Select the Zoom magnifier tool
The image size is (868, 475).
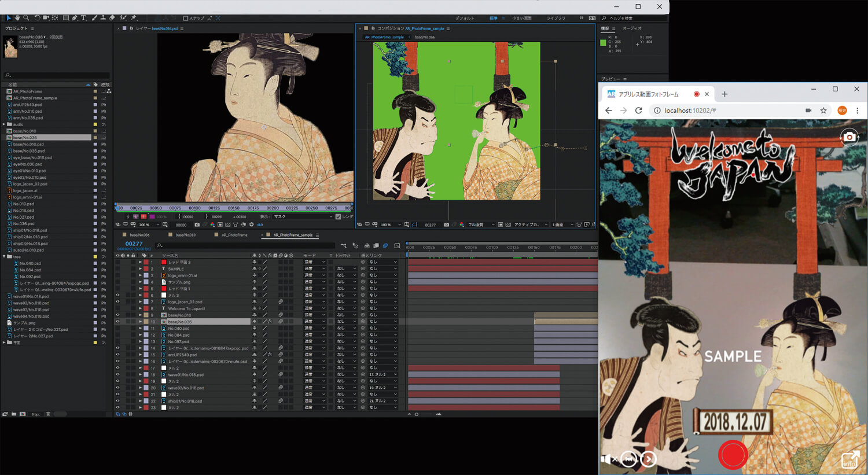point(26,18)
